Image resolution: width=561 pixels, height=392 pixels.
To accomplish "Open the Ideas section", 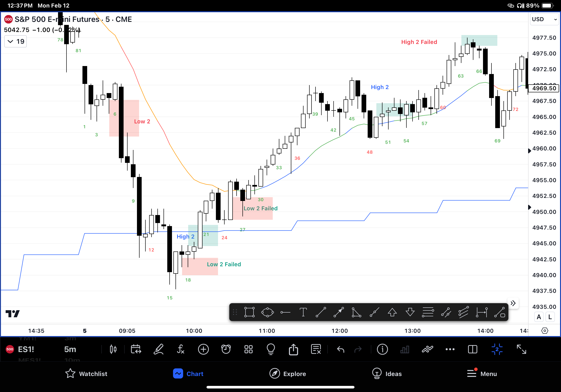I will [x=387, y=374].
